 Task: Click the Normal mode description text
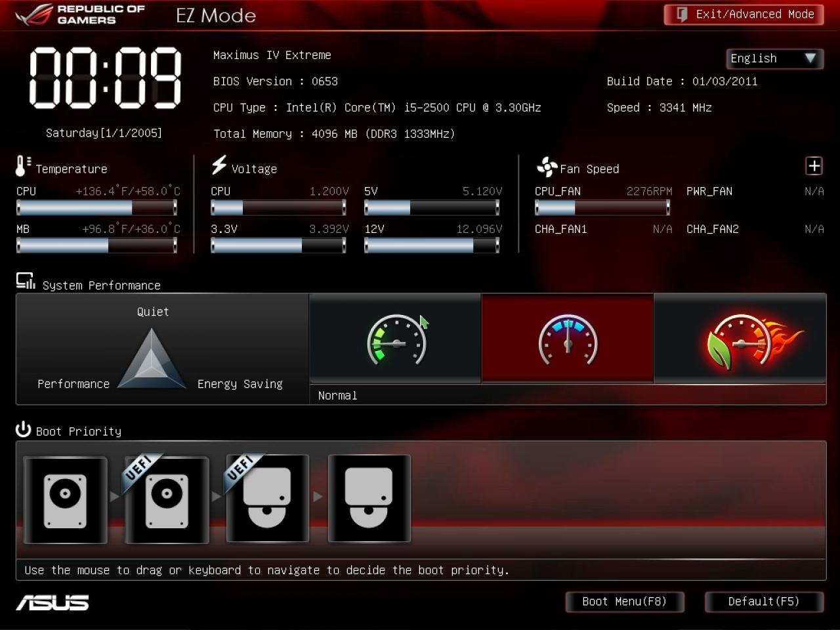pos(338,396)
